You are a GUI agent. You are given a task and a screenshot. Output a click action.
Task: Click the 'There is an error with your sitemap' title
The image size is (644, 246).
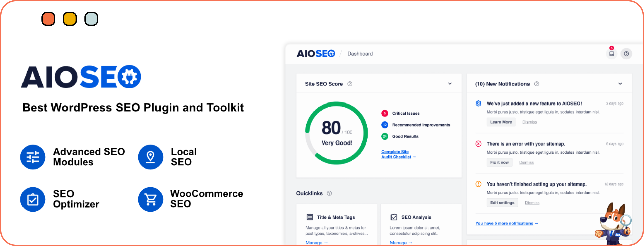(526, 144)
